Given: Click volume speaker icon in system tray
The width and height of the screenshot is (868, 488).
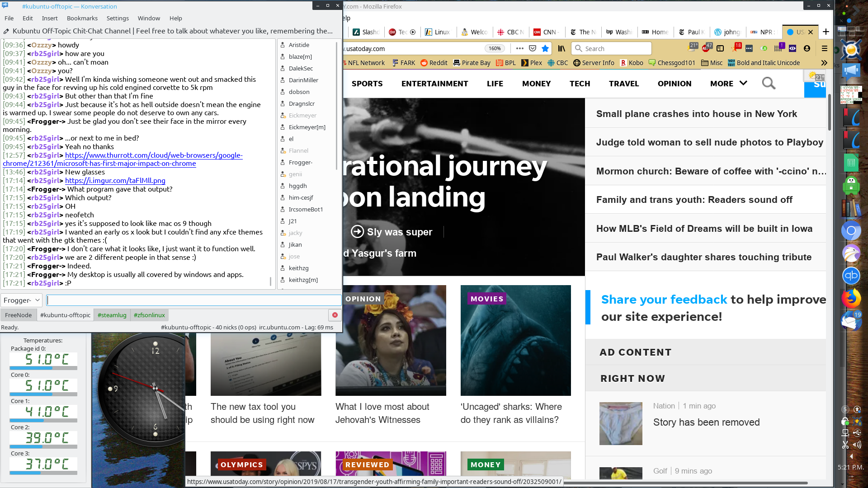Looking at the screenshot, I should point(857,445).
